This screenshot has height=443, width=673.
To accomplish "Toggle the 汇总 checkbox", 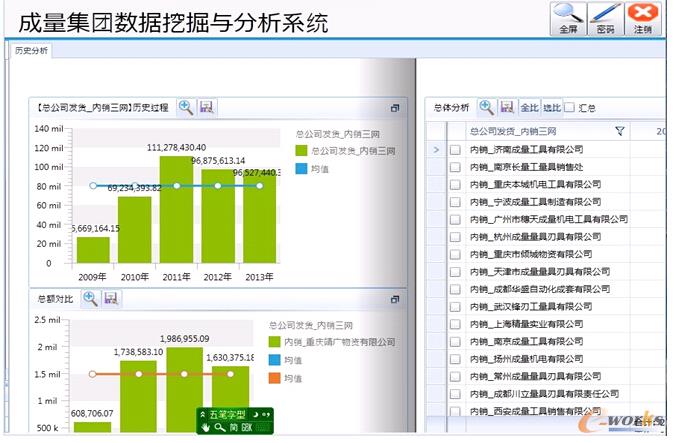I will coord(570,107).
